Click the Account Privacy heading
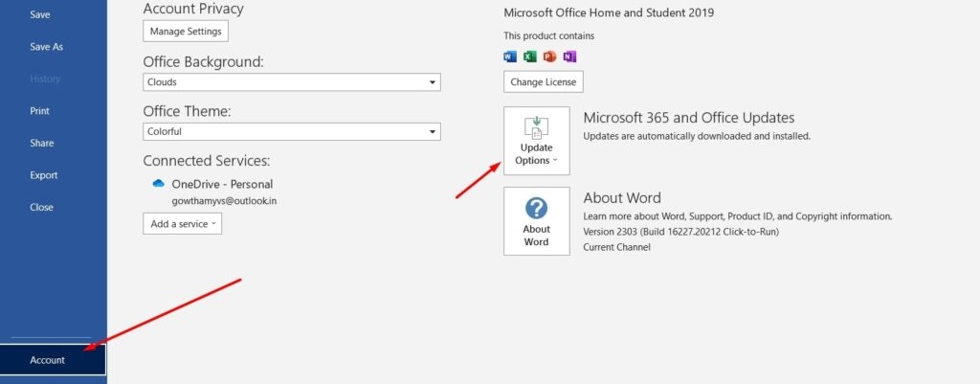Viewport: 980px width, 384px height. pyautogui.click(x=193, y=9)
